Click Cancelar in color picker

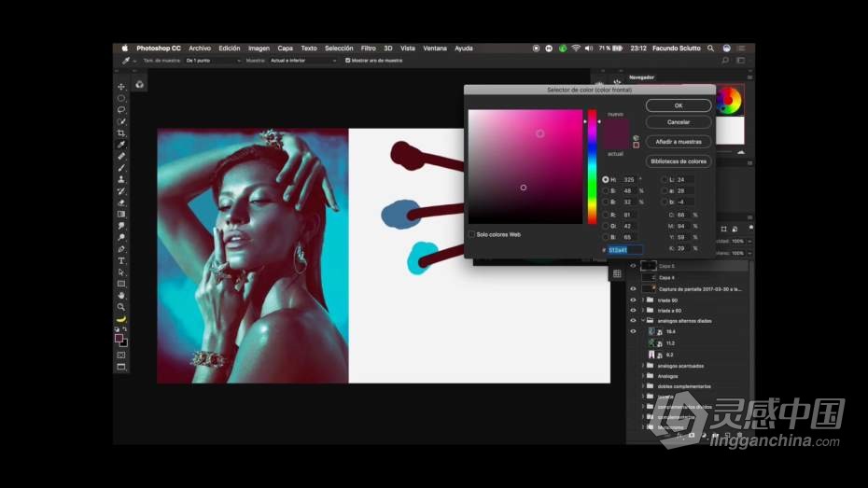[x=679, y=122]
